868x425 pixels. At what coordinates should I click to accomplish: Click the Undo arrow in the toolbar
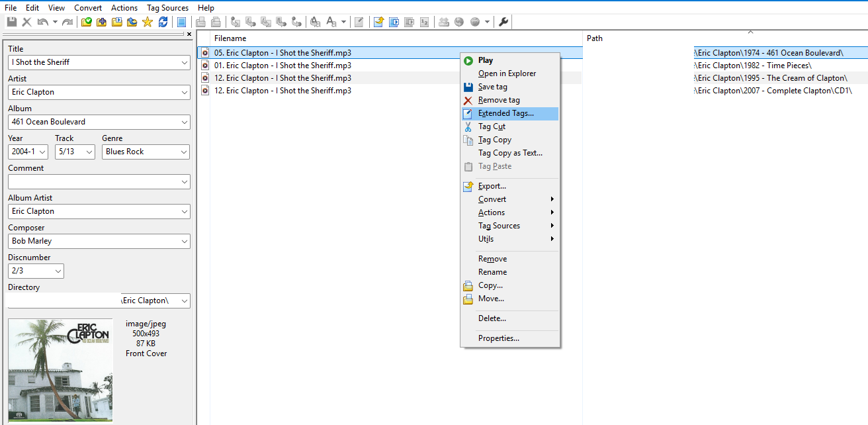pos(42,22)
